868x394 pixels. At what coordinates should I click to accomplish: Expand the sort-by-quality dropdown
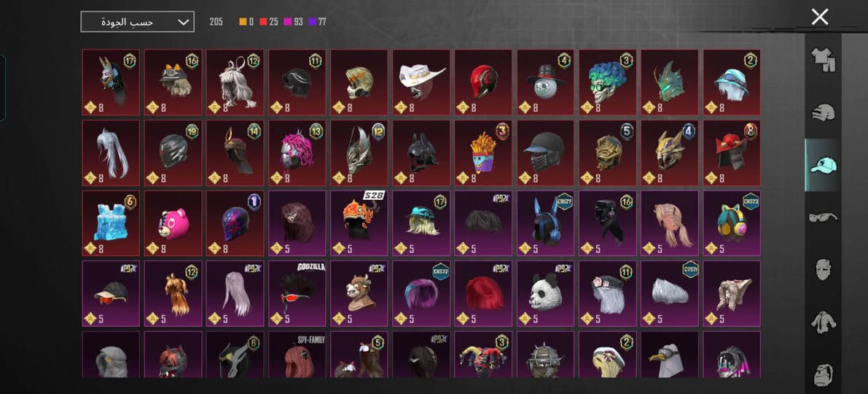pyautogui.click(x=137, y=22)
